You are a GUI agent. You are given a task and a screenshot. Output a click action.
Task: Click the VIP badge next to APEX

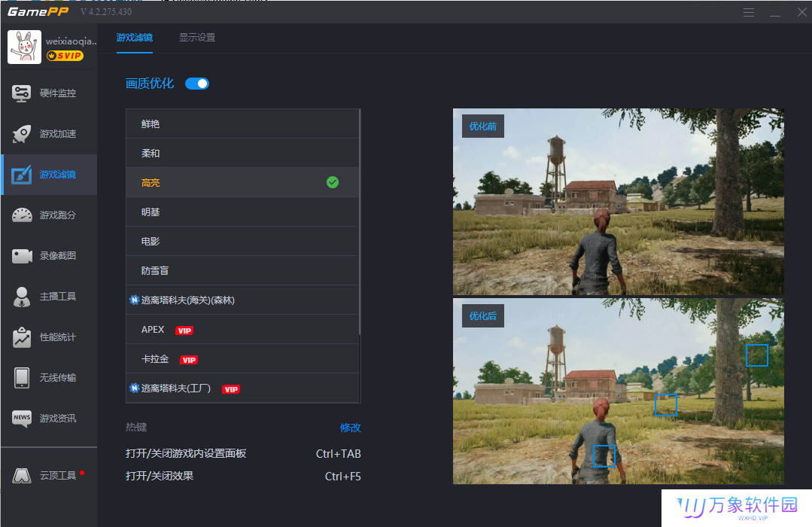[184, 331]
